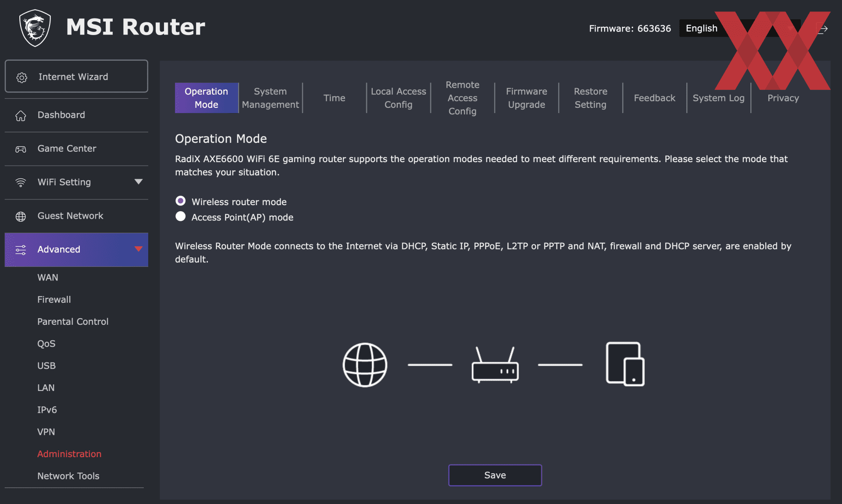842x504 pixels.
Task: Open the Restore Setting tab
Action: click(x=590, y=98)
